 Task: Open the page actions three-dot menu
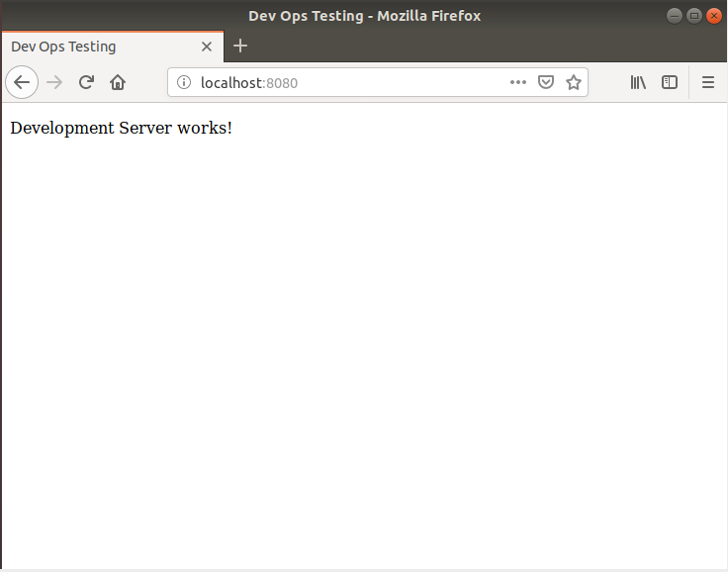[x=518, y=83]
